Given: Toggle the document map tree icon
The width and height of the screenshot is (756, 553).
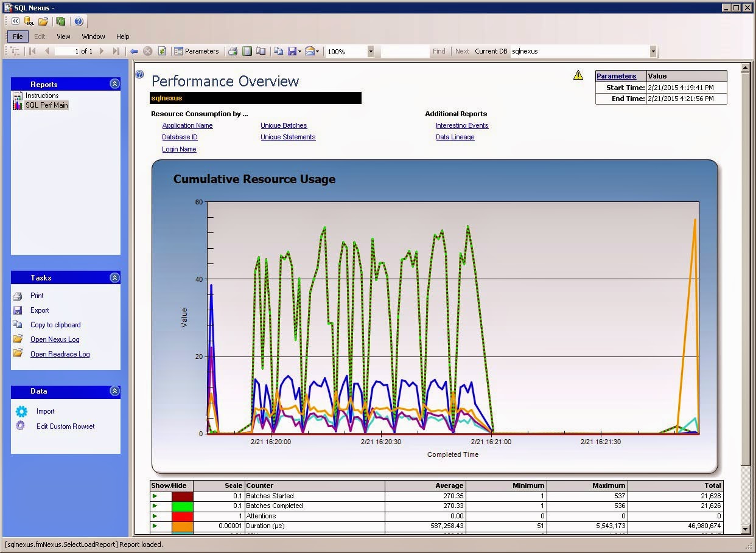Looking at the screenshot, I should [x=16, y=51].
